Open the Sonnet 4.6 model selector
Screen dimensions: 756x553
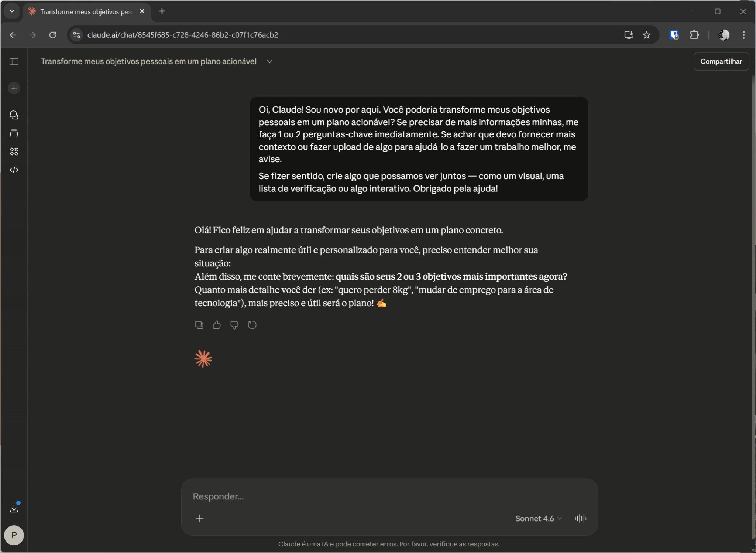tap(538, 518)
